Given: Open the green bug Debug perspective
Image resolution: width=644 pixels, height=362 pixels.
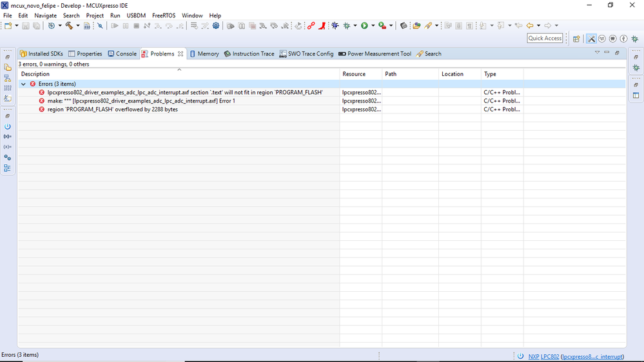Looking at the screenshot, I should [x=635, y=39].
